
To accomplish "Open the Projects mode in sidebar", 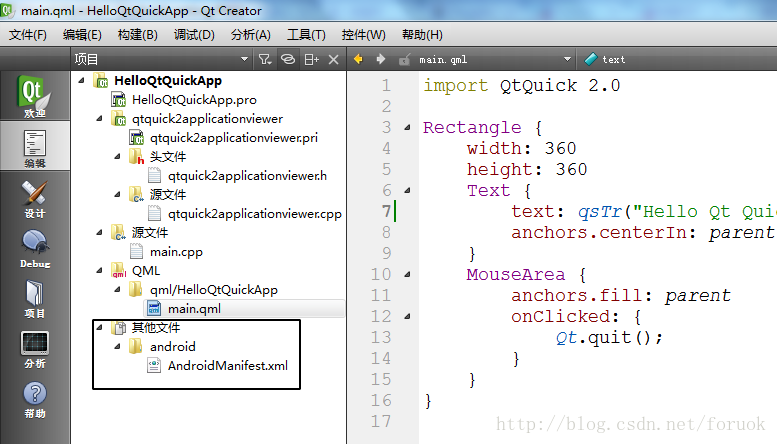I will coord(35,299).
